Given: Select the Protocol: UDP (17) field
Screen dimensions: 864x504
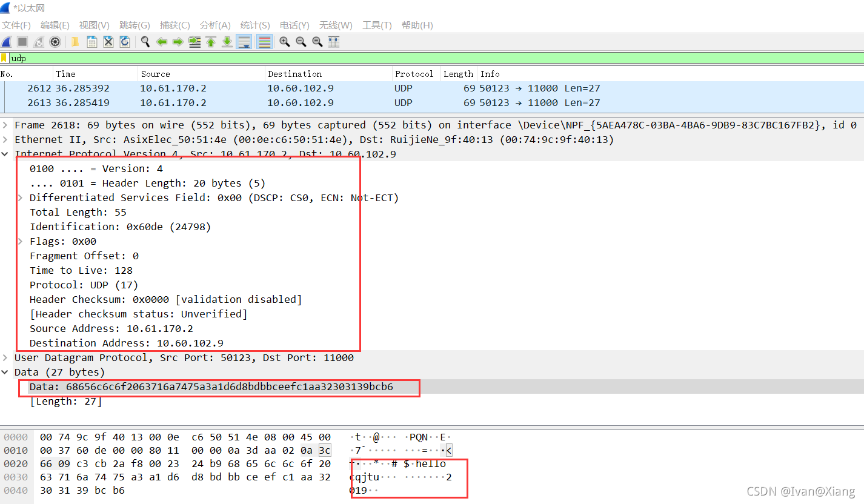Looking at the screenshot, I should point(84,285).
